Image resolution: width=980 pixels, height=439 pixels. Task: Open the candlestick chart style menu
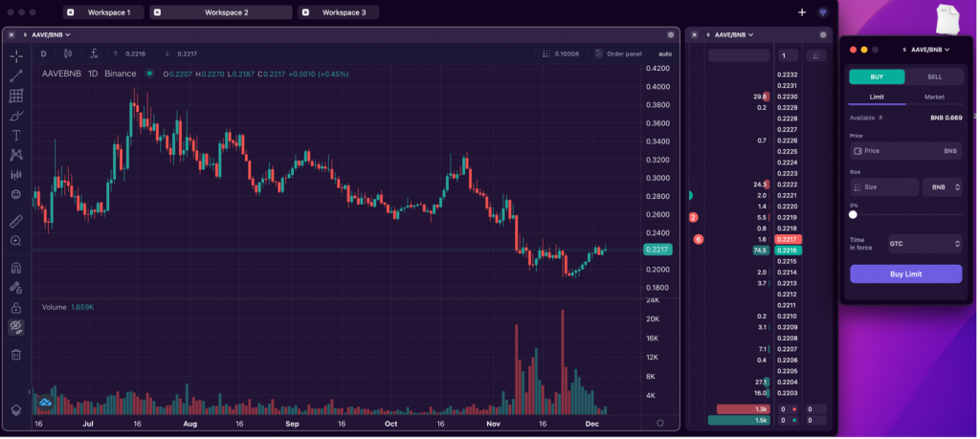tap(68, 54)
